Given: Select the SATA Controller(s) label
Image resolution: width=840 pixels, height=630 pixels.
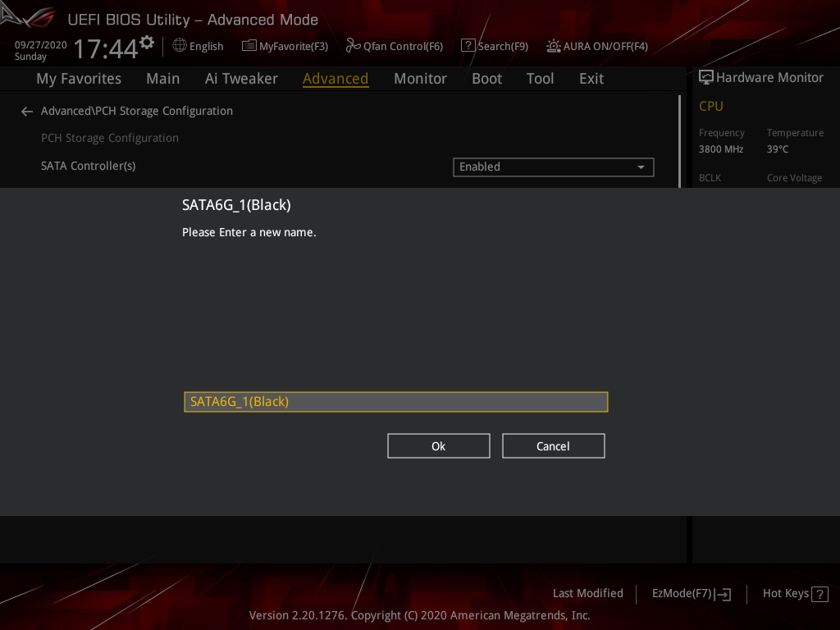Looking at the screenshot, I should (89, 166).
